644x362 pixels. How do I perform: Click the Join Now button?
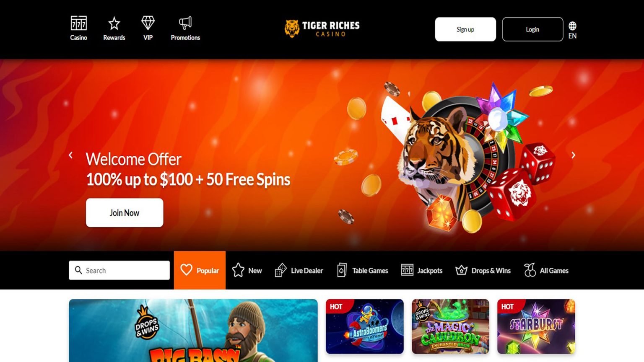125,213
